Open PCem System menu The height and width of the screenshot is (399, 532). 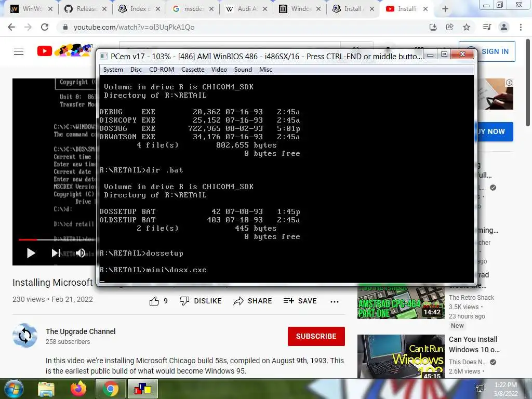pyautogui.click(x=113, y=70)
